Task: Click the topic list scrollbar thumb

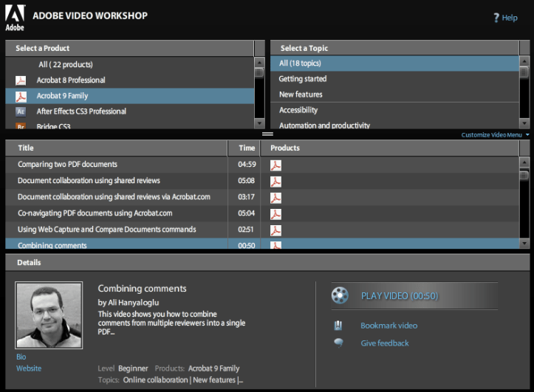Action: [524, 72]
